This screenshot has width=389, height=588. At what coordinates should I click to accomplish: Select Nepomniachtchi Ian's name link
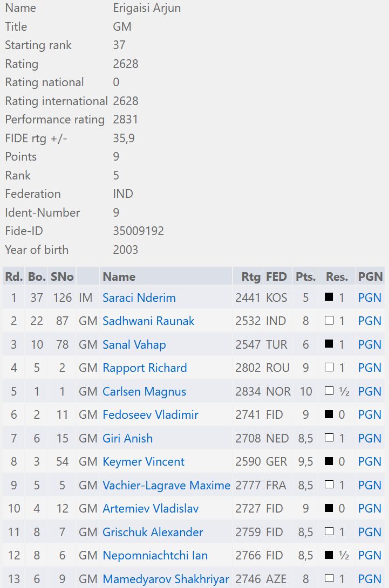(x=155, y=555)
